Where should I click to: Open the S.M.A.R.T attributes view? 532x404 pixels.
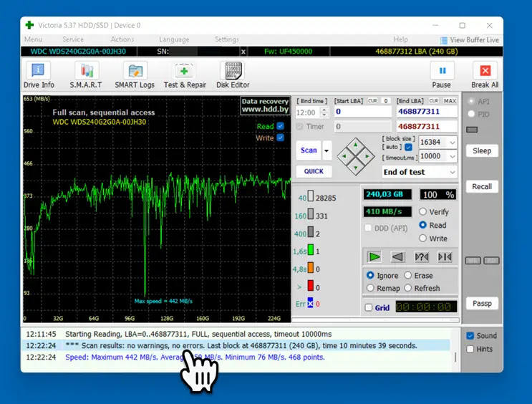pyautogui.click(x=86, y=75)
